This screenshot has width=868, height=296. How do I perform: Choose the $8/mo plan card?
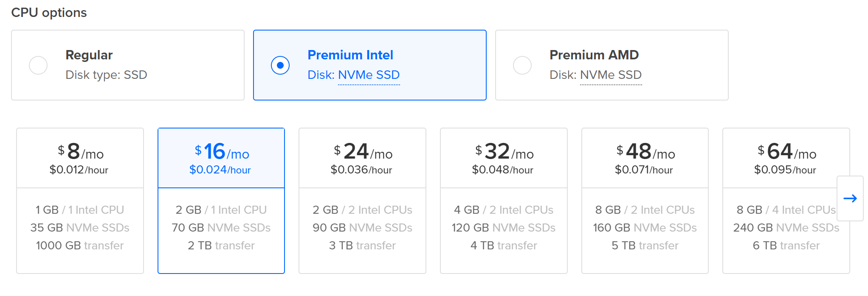point(80,201)
